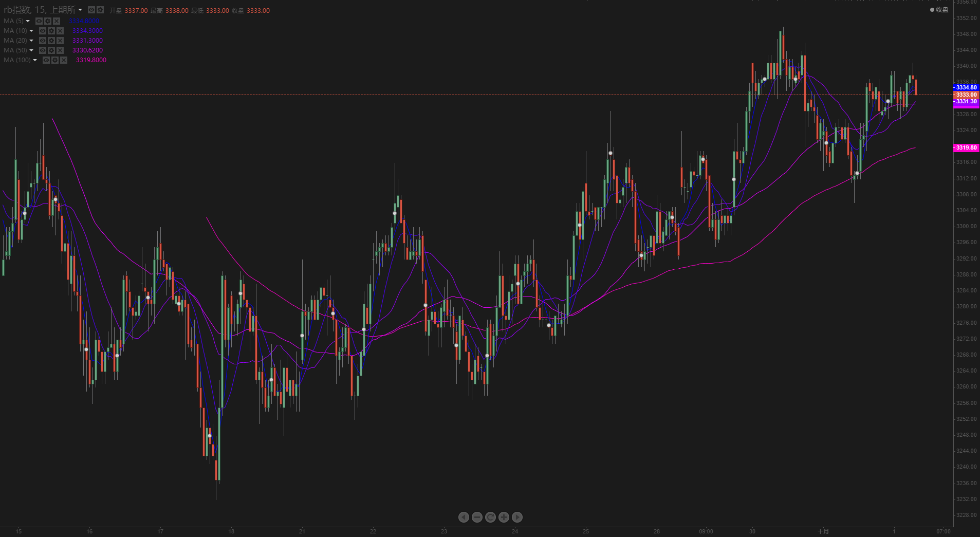Click the 十月 date marker on time axis
This screenshot has width=980, height=537.
click(x=823, y=531)
